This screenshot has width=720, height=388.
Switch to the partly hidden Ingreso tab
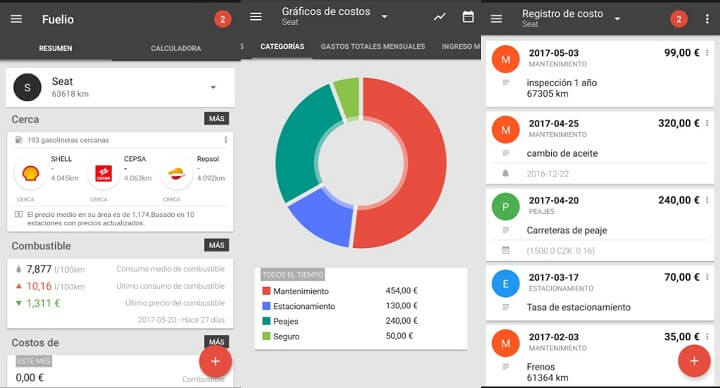pos(461,46)
